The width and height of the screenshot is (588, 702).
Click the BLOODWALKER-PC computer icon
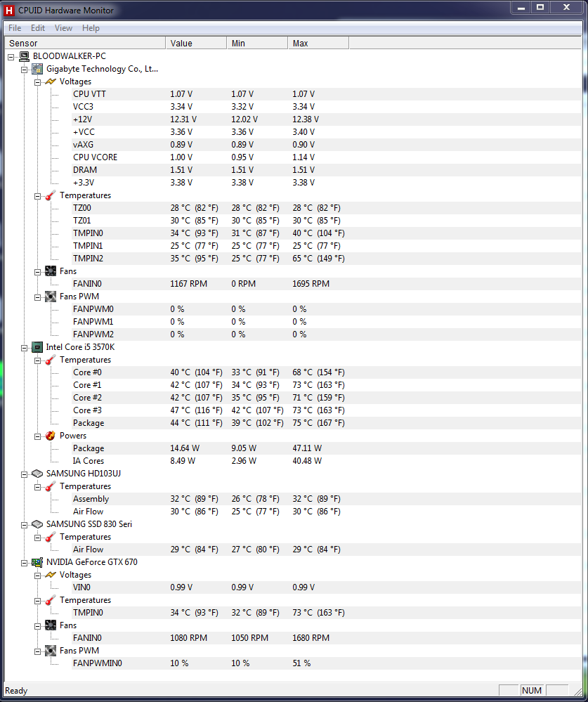click(x=24, y=56)
